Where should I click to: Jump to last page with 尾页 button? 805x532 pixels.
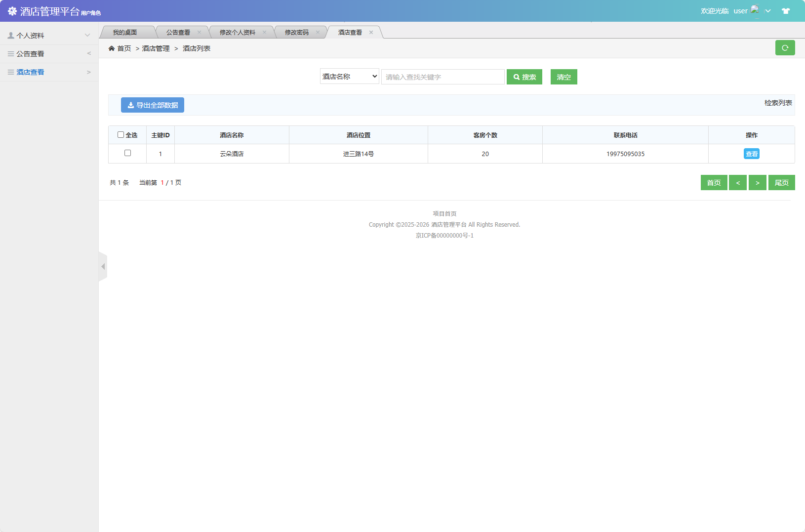(782, 183)
